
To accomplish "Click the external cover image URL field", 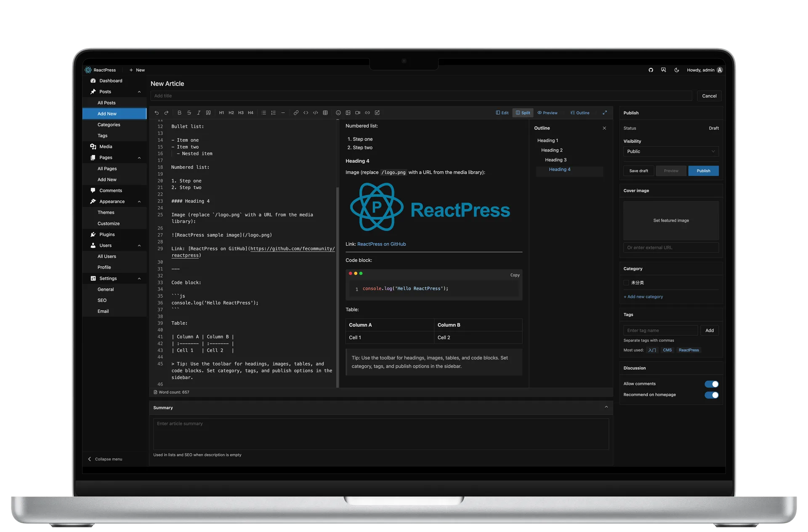I will pyautogui.click(x=671, y=248).
